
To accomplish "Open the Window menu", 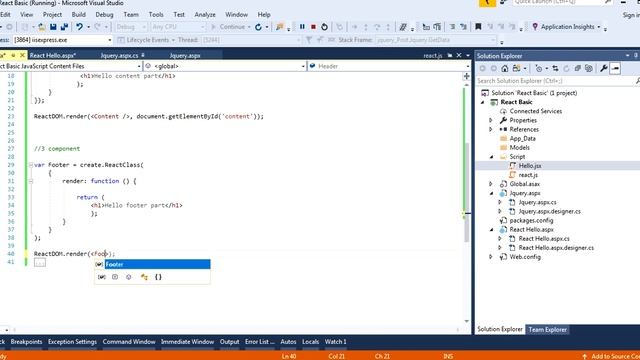I will point(236,15).
